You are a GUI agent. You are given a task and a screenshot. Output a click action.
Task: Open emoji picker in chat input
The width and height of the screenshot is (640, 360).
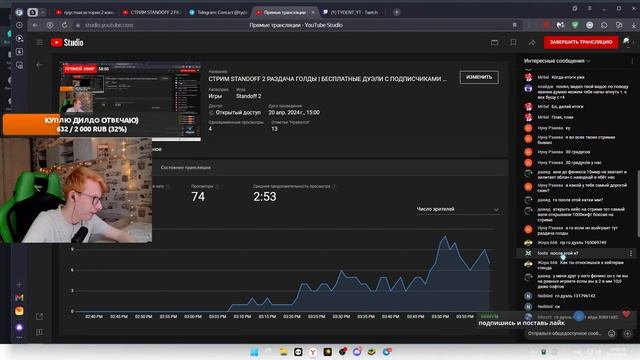[611, 333]
